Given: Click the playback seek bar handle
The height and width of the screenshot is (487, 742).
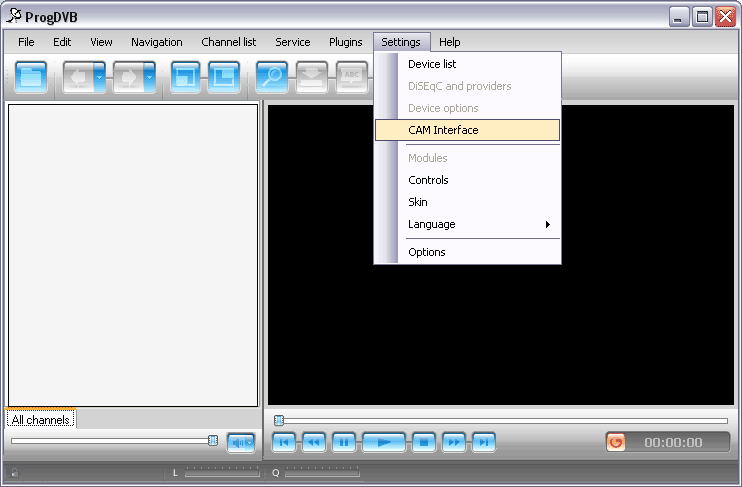Looking at the screenshot, I should pos(279,420).
